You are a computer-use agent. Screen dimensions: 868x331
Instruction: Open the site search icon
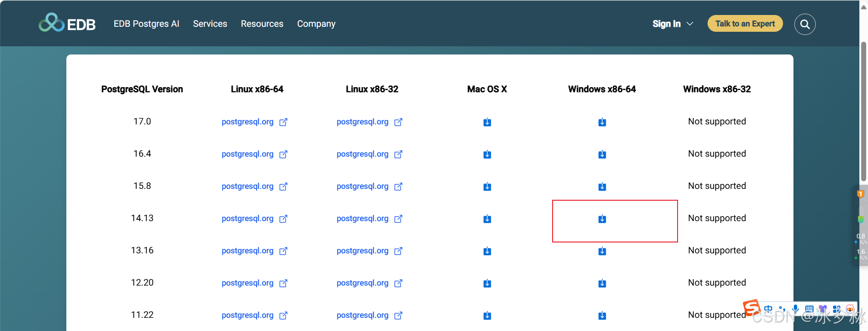click(805, 24)
